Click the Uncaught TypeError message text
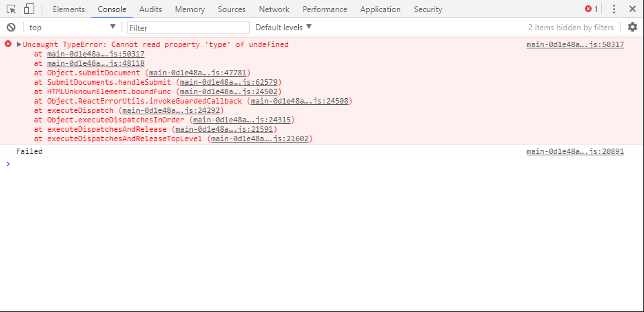The height and width of the screenshot is (312, 644). 156,44
